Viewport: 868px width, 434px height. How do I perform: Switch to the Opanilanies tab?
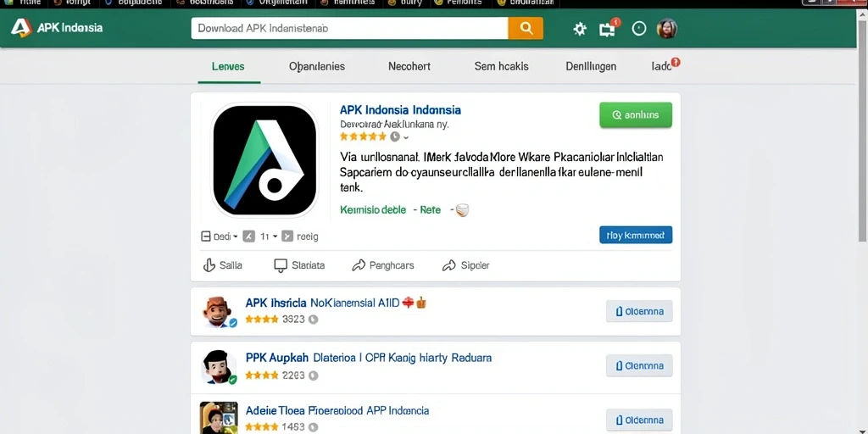click(317, 66)
